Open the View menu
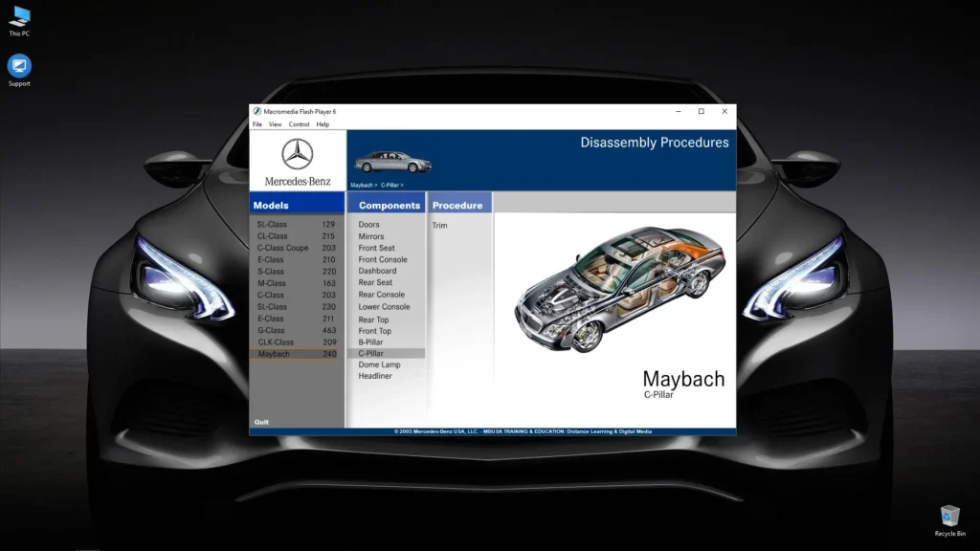Image resolution: width=980 pixels, height=551 pixels. pyautogui.click(x=275, y=123)
